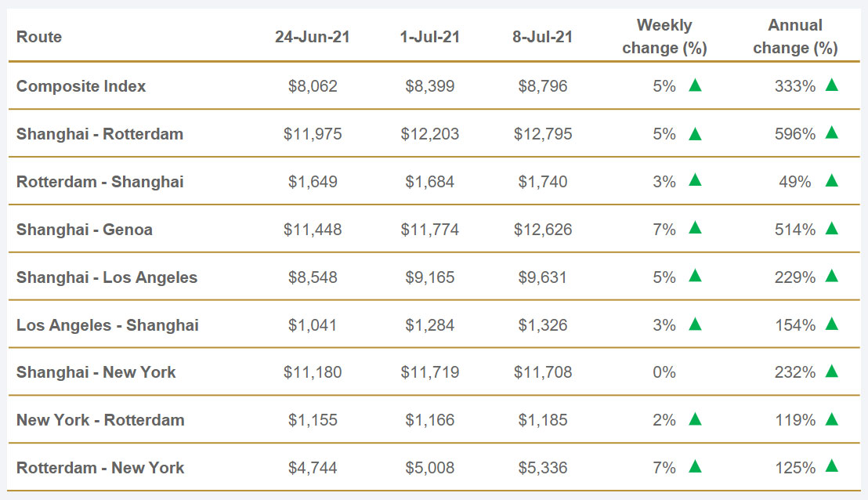Click the 24-Jun-21 column header

click(x=313, y=37)
